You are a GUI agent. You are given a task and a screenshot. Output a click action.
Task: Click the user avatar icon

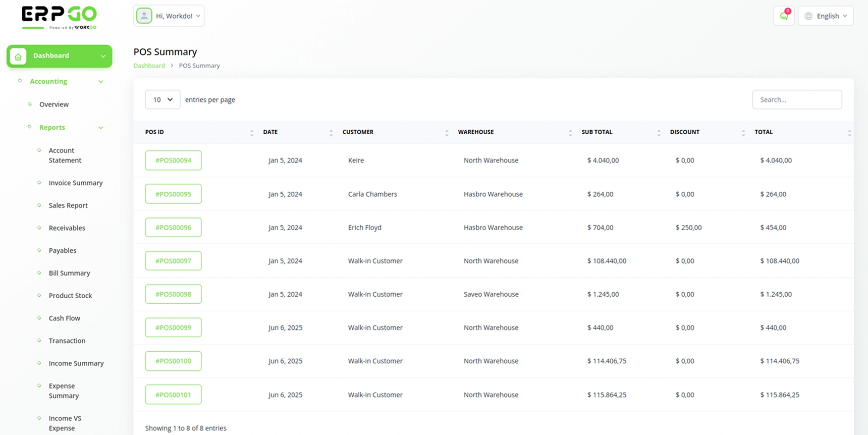[144, 16]
